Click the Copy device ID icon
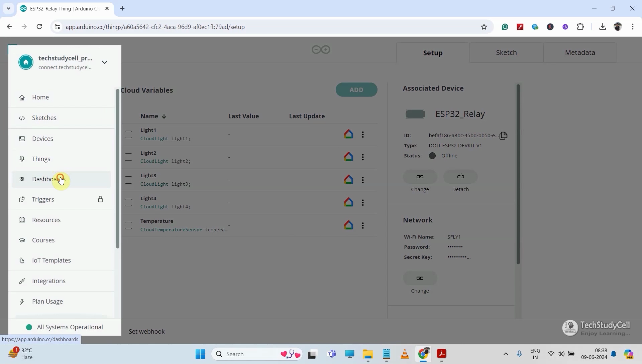This screenshot has width=642, height=364. tap(504, 135)
